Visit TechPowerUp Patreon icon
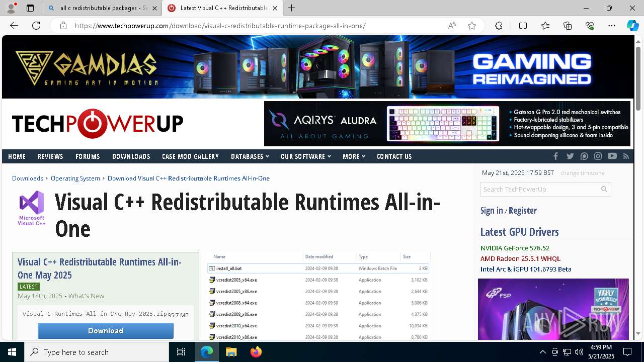Image resolution: width=644 pixels, height=362 pixels. tap(584, 156)
